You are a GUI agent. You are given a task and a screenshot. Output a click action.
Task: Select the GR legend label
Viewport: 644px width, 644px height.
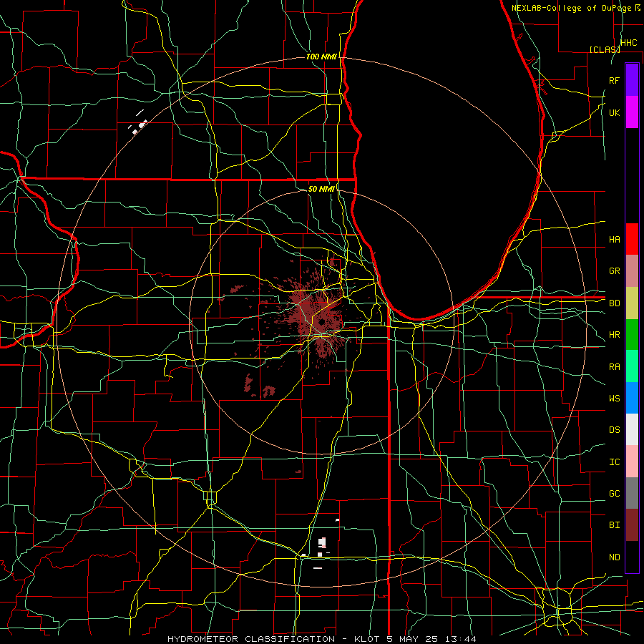[x=614, y=271]
